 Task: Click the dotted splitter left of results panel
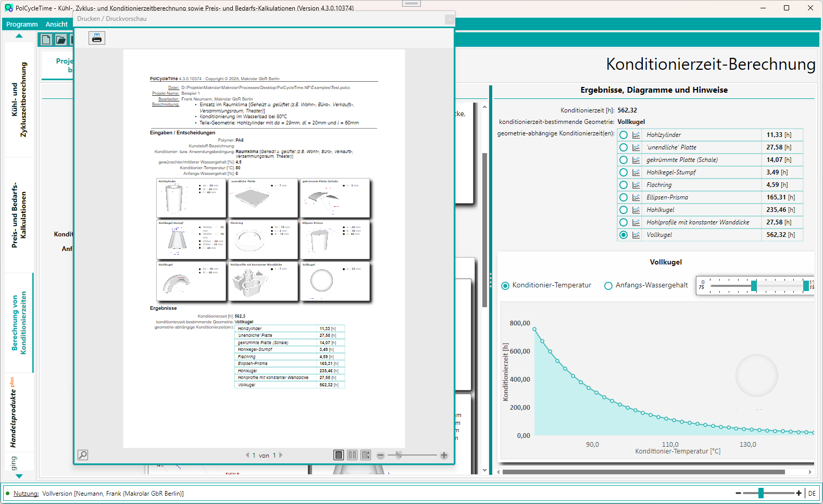point(490,280)
